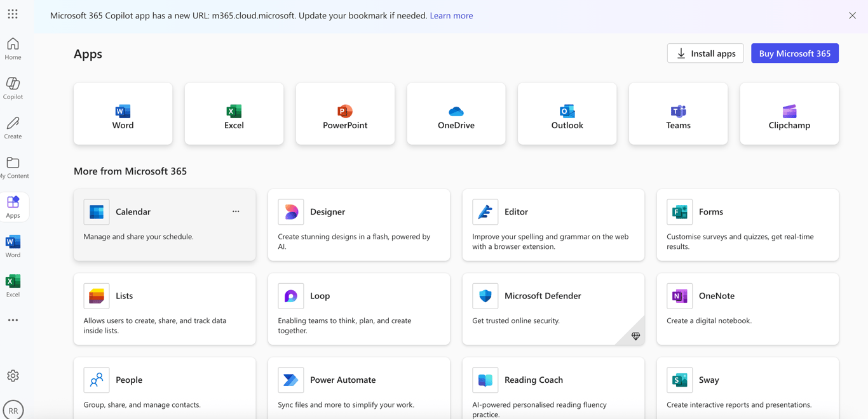
Task: Open the Microsoft 365 app launcher
Action: pyautogui.click(x=12, y=13)
